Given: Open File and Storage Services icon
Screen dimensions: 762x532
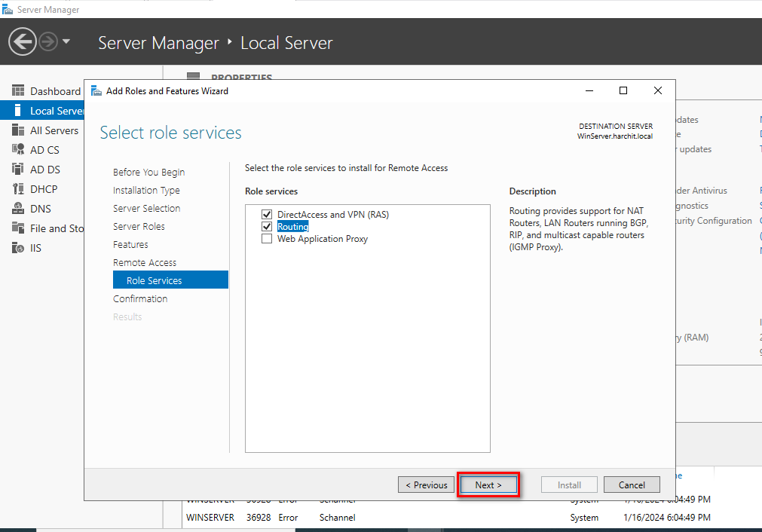Looking at the screenshot, I should [x=18, y=228].
